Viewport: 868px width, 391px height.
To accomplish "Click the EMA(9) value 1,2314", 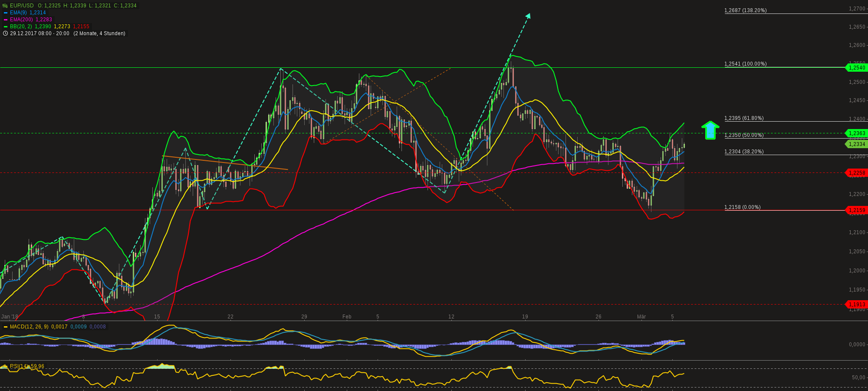I will tap(38, 13).
